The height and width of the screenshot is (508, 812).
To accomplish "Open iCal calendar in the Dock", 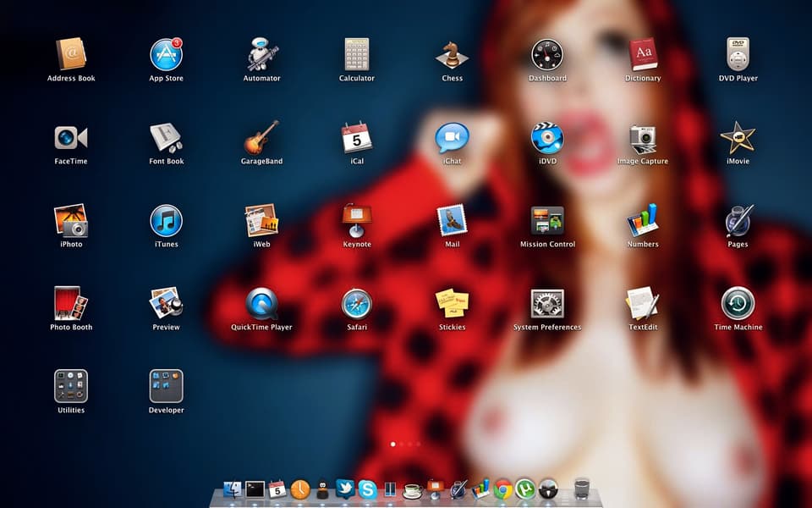I will [x=277, y=490].
